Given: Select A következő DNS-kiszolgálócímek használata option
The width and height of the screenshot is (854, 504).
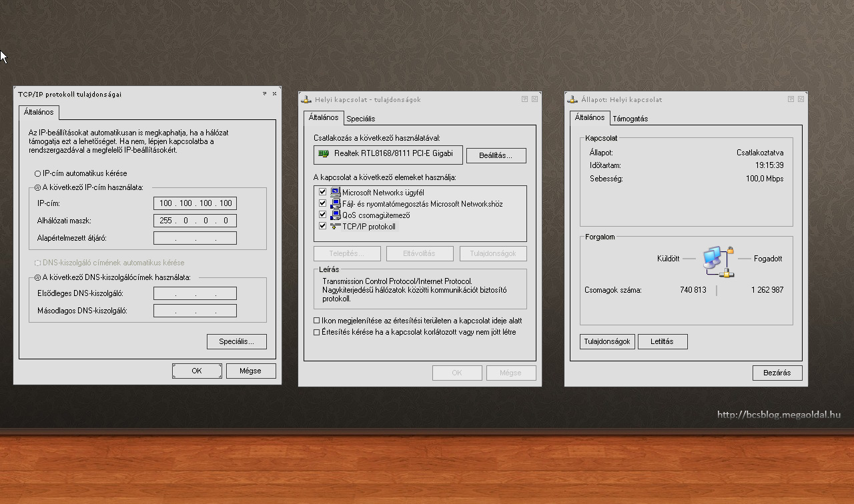Looking at the screenshot, I should coord(38,277).
